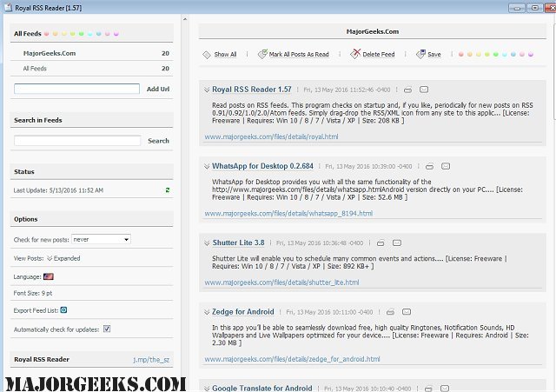Open the shutter_lite.html link
The image size is (556, 392).
point(281,282)
